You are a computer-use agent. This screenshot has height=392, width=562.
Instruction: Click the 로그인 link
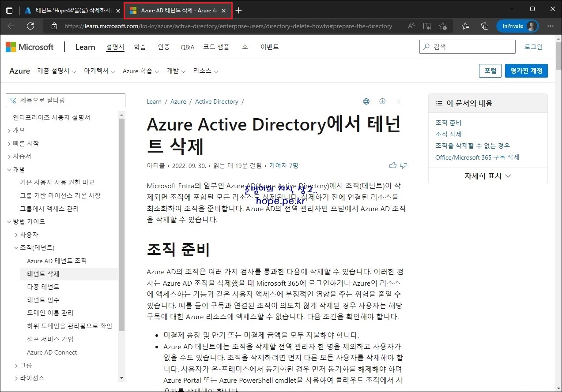(x=533, y=47)
